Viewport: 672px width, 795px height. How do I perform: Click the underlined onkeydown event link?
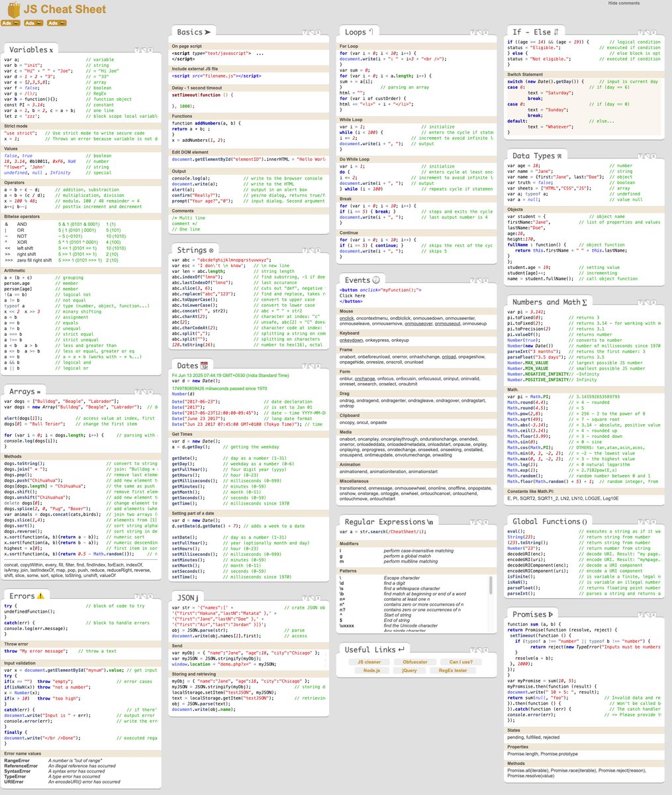(351, 340)
